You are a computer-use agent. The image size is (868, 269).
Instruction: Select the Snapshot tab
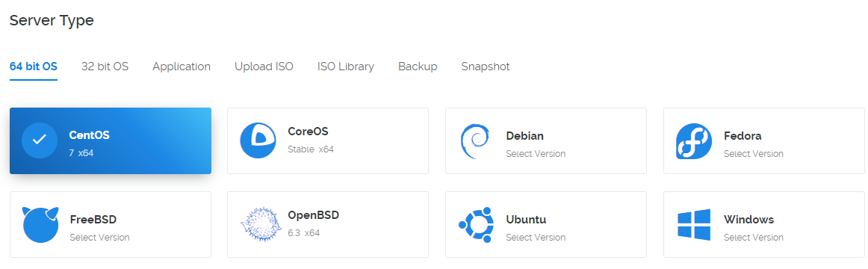point(486,67)
